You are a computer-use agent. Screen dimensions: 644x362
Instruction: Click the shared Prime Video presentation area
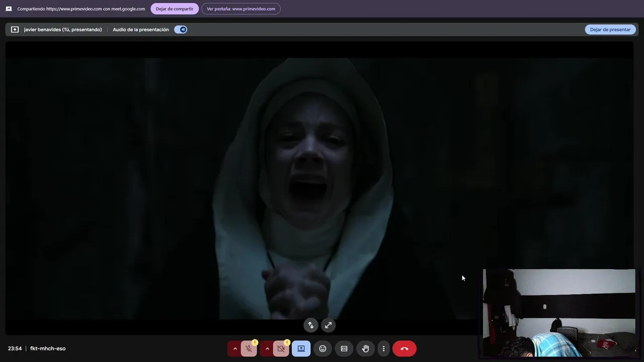point(319,188)
